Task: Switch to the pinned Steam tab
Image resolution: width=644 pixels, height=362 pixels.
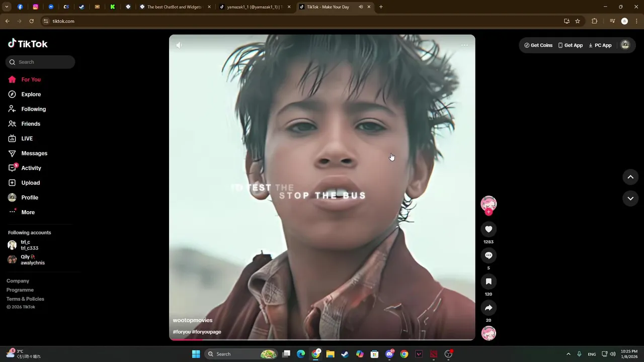Action: pyautogui.click(x=82, y=7)
